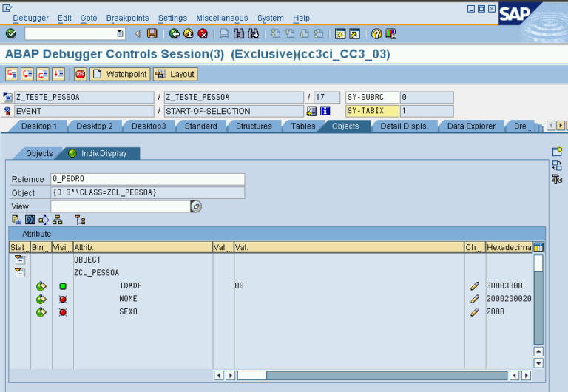The height and width of the screenshot is (392, 568).
Task: Click the Save icon in the standard toolbar
Action: coord(152,33)
